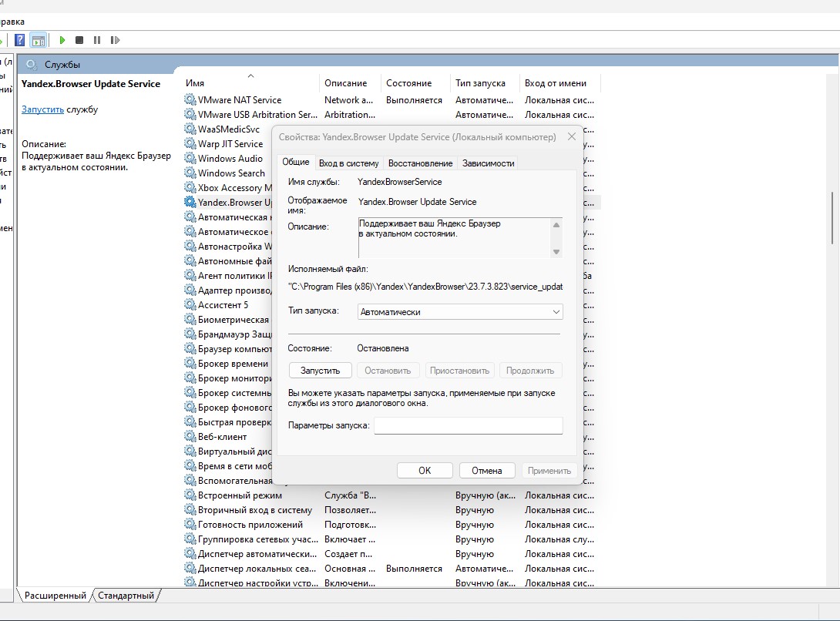The width and height of the screenshot is (840, 621).
Task: Open the Восстановление tab
Action: click(x=421, y=163)
